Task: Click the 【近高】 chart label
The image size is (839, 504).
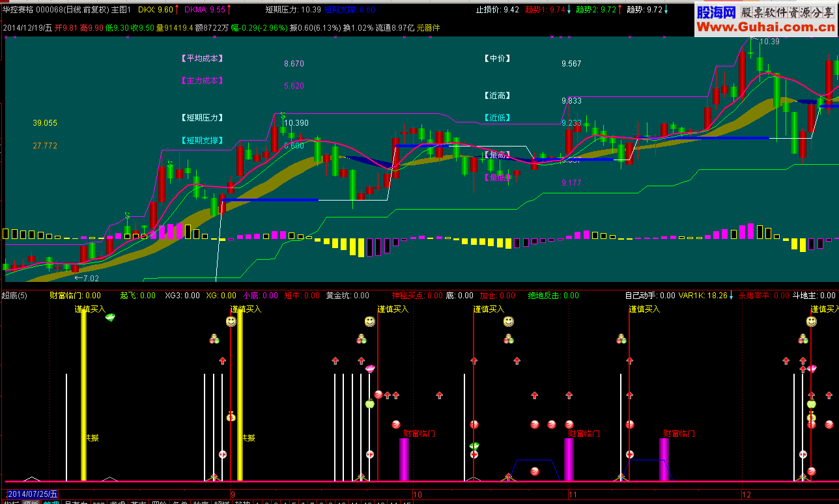Action: [498, 96]
